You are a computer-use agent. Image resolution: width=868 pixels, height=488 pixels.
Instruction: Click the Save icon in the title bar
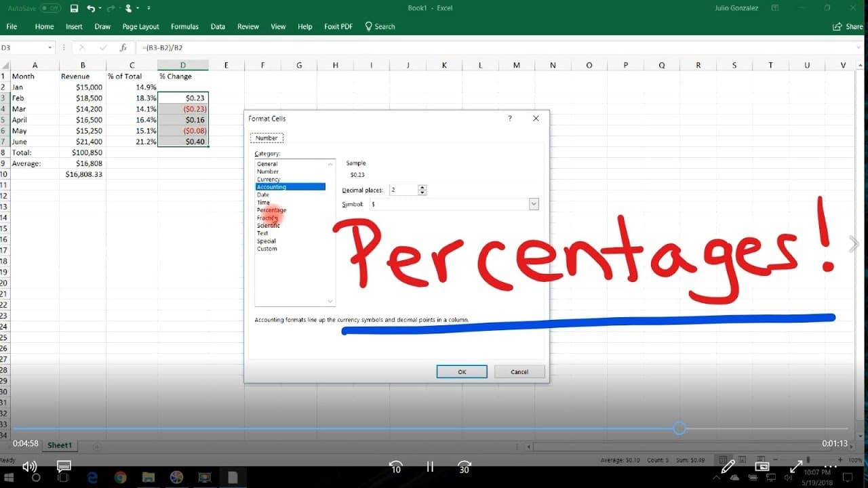coord(74,8)
